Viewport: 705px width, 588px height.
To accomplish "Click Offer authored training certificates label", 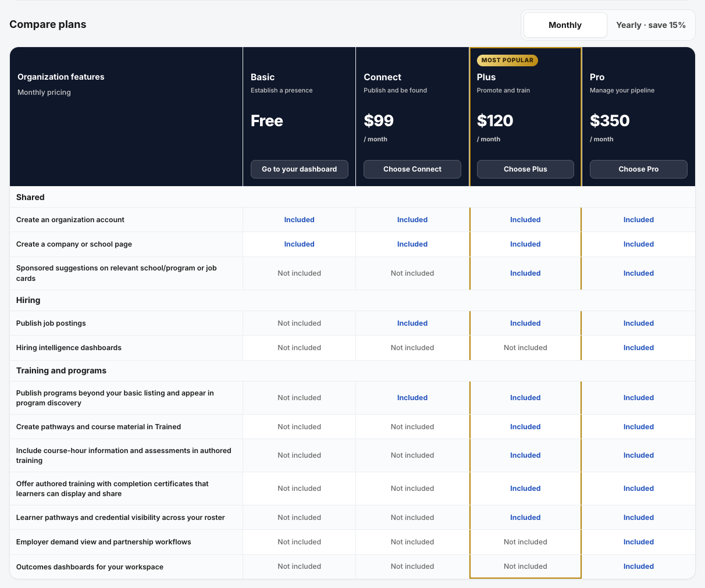I will [x=112, y=489].
